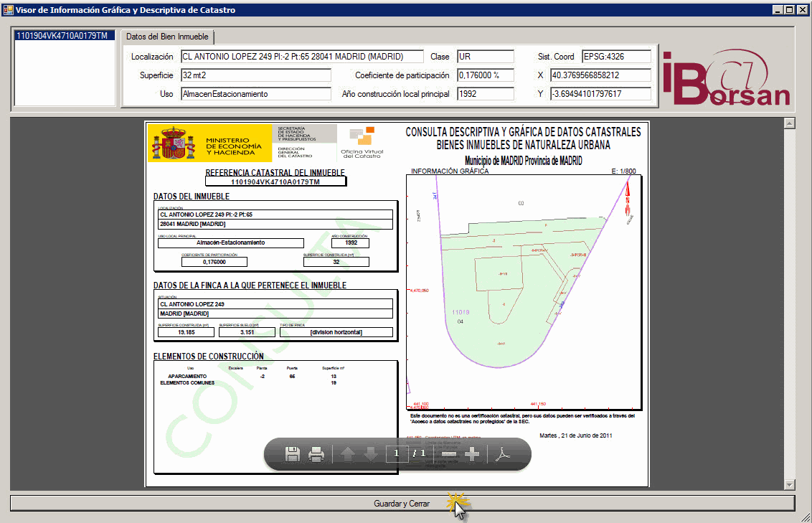This screenshot has width=812, height=523.
Task: Click the iBorsan logo
Action: (x=726, y=77)
